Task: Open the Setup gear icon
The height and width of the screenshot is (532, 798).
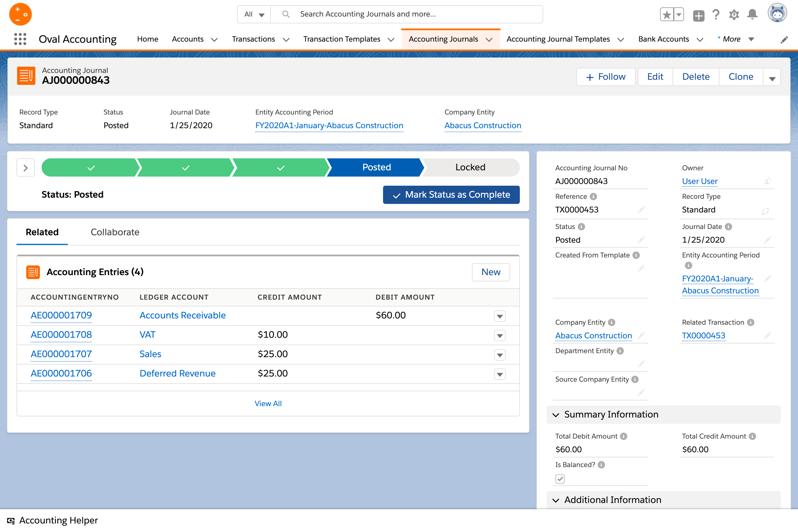Action: click(734, 15)
